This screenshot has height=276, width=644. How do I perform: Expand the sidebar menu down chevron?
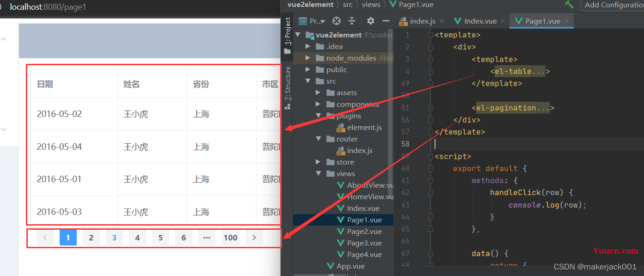(4, 129)
